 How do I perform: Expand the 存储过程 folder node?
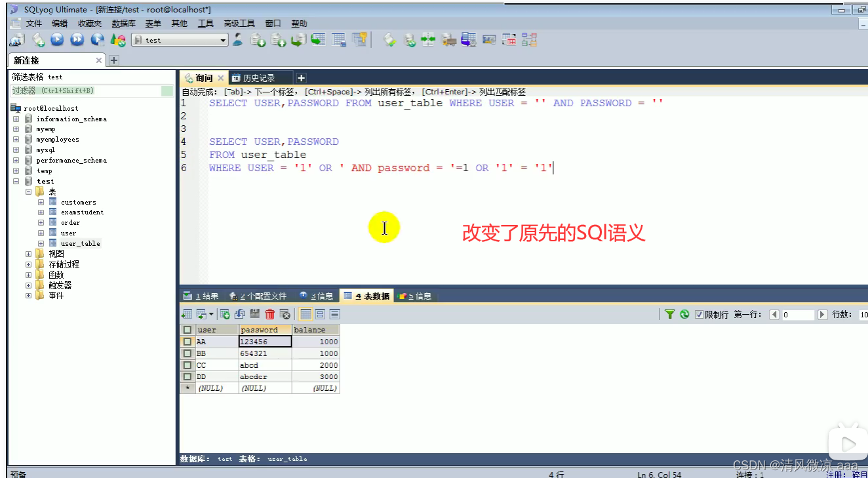tap(28, 264)
